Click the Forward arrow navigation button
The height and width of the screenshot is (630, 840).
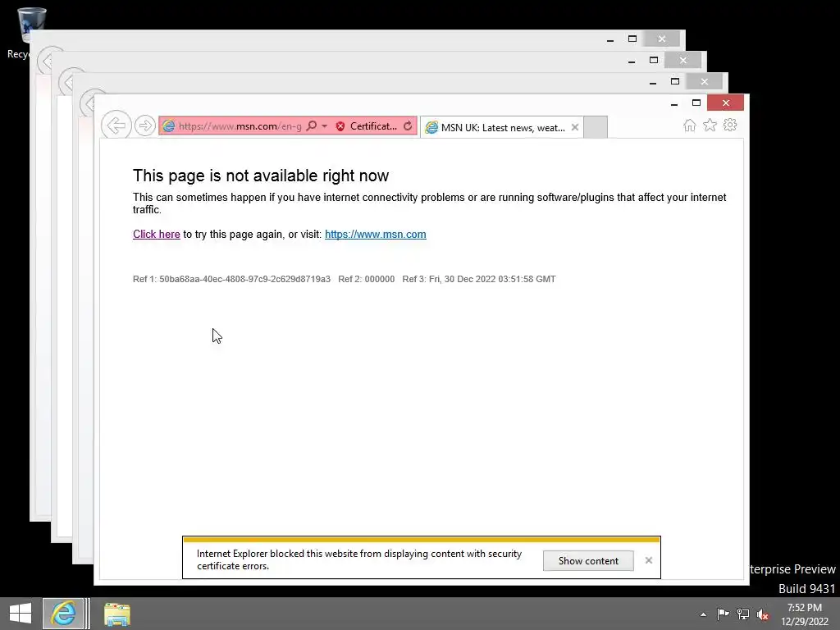[144, 126]
